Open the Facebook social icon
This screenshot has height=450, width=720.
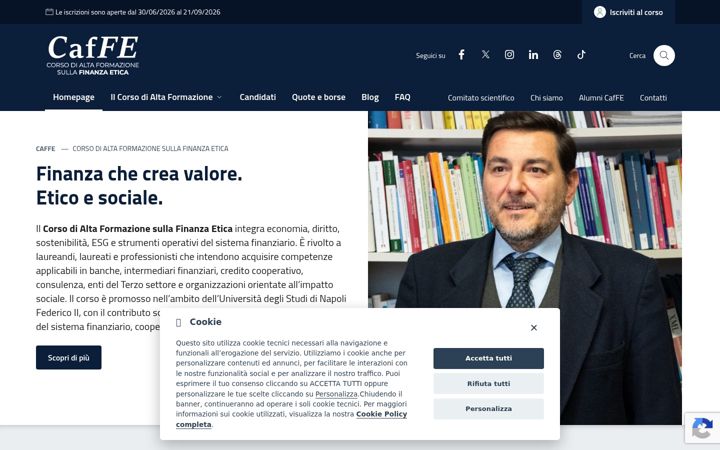pyautogui.click(x=461, y=55)
